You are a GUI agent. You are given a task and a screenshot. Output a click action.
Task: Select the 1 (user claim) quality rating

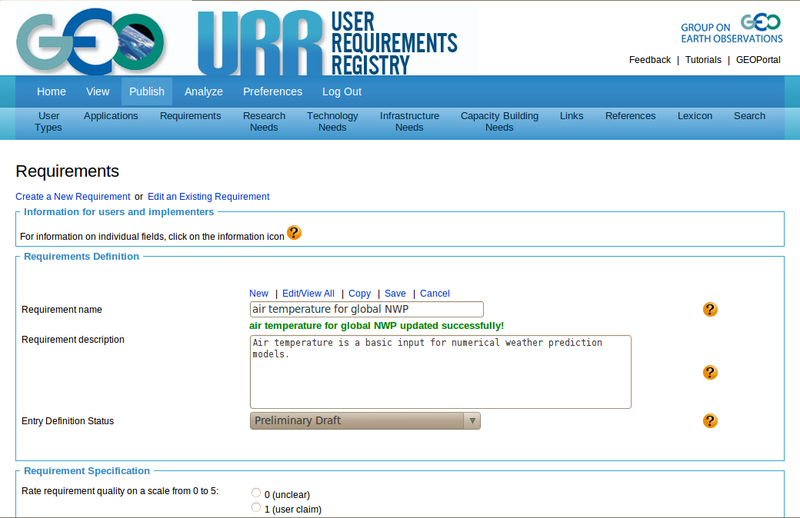coord(257,508)
